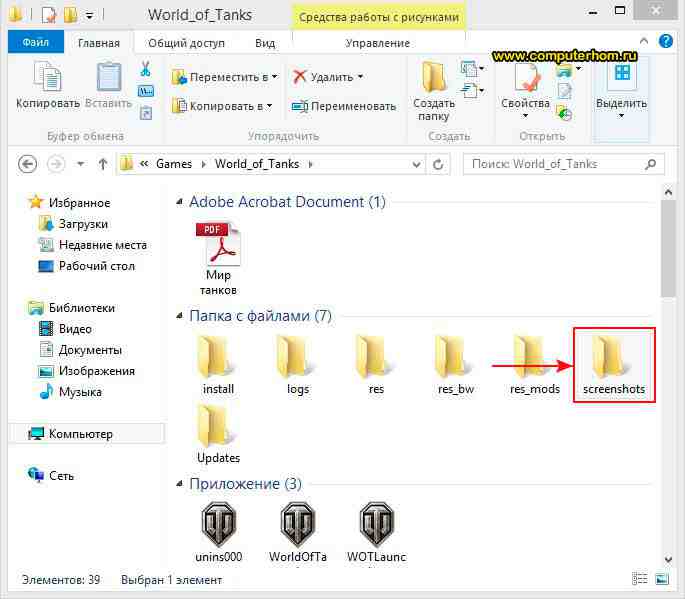Expand the Delete (Удалить) dropdown arrow
The width and height of the screenshot is (685, 599).
coord(360,77)
